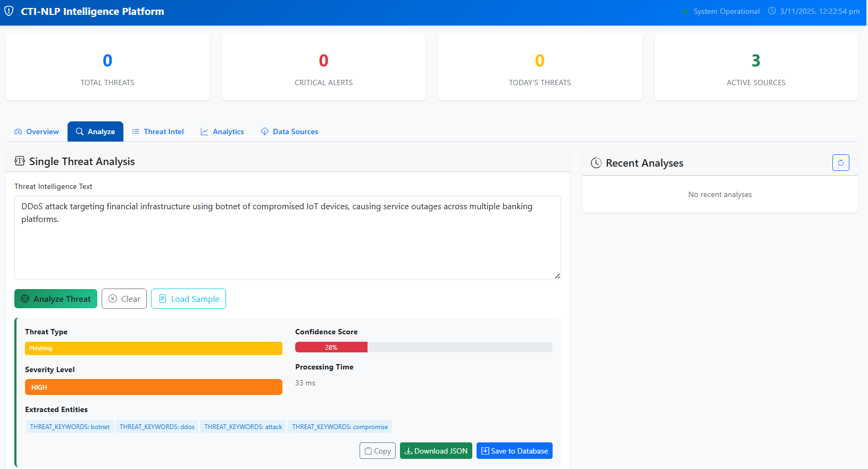Click the cloud icon on Data Sources tab
This screenshot has height=469, width=868.
pos(265,131)
